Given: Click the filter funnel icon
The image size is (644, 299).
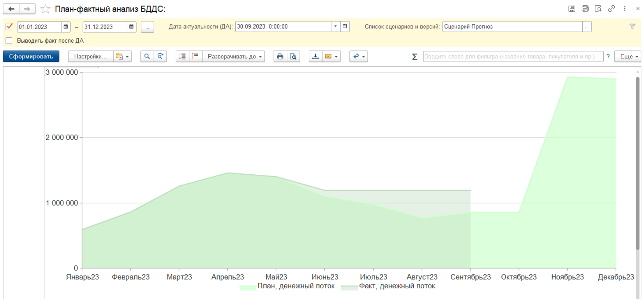Looking at the screenshot, I should pos(632,26).
